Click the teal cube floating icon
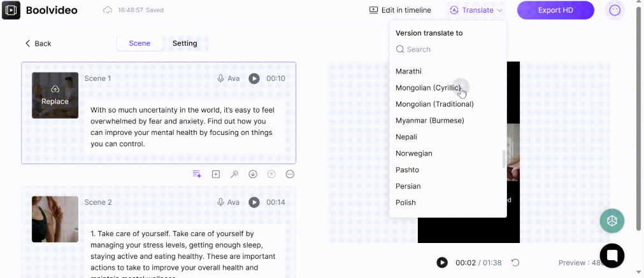 612,220
